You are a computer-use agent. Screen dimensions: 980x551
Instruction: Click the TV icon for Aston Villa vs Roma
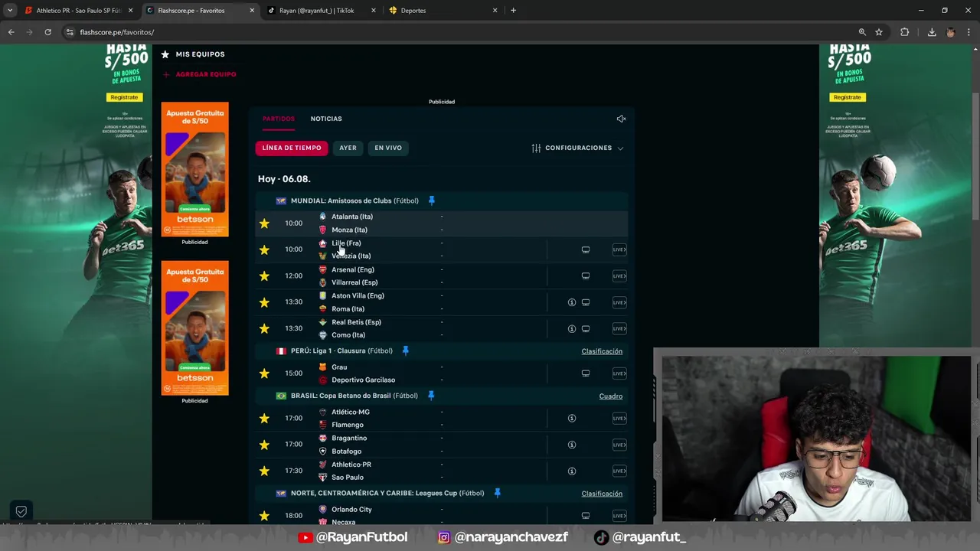586,302
